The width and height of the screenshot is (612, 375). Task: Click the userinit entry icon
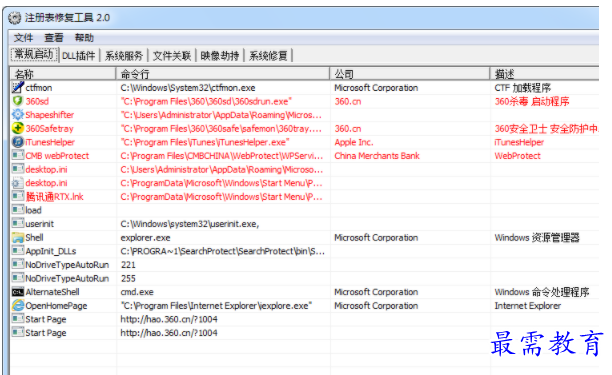click(18, 224)
